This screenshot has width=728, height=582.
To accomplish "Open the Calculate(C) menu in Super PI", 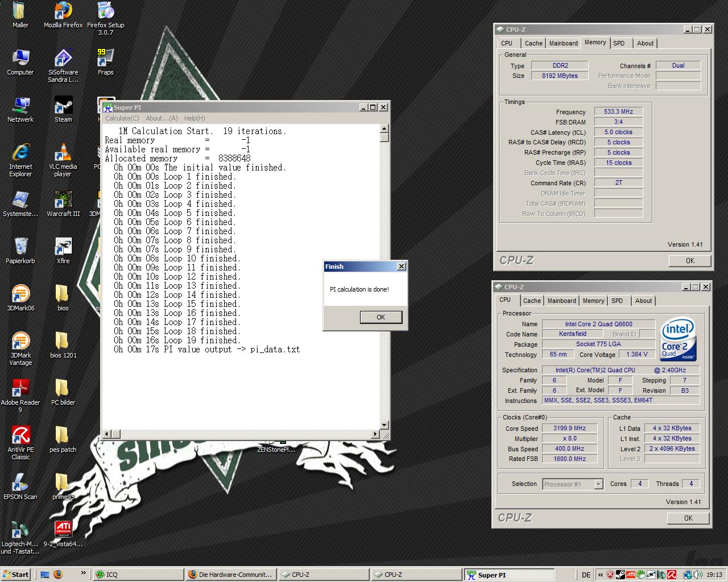I will (x=122, y=118).
